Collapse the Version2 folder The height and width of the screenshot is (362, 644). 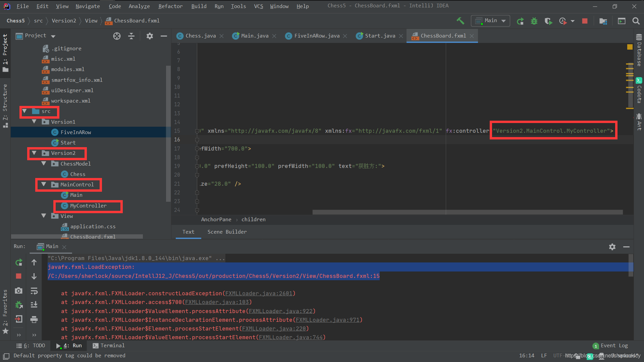tap(34, 153)
